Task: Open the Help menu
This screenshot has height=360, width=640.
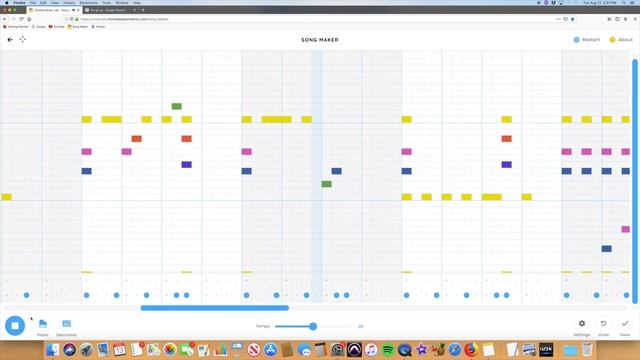Action: tap(136, 2)
